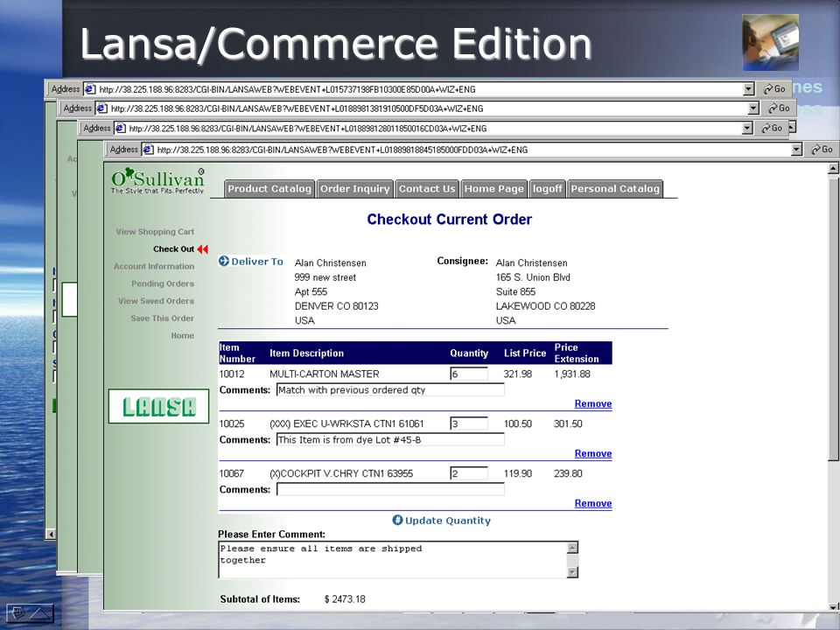Click the Go button in the third window

[x=772, y=128]
